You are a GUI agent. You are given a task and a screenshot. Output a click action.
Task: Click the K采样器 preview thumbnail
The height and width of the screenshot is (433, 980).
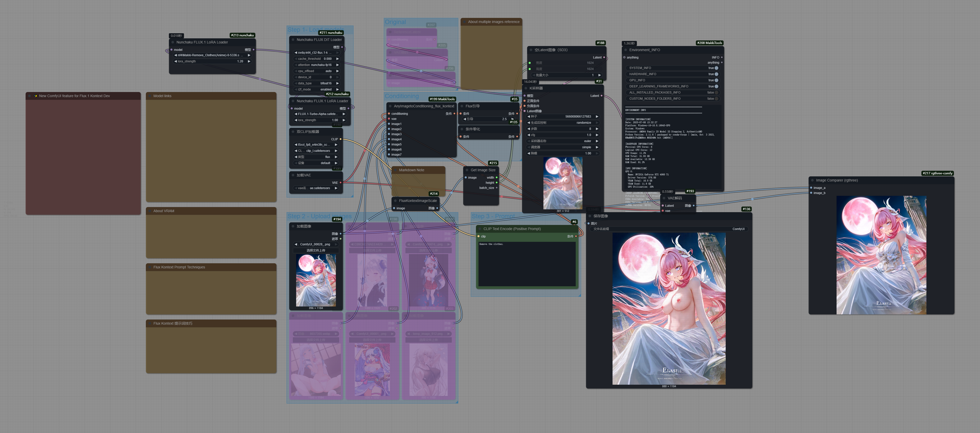click(x=563, y=183)
